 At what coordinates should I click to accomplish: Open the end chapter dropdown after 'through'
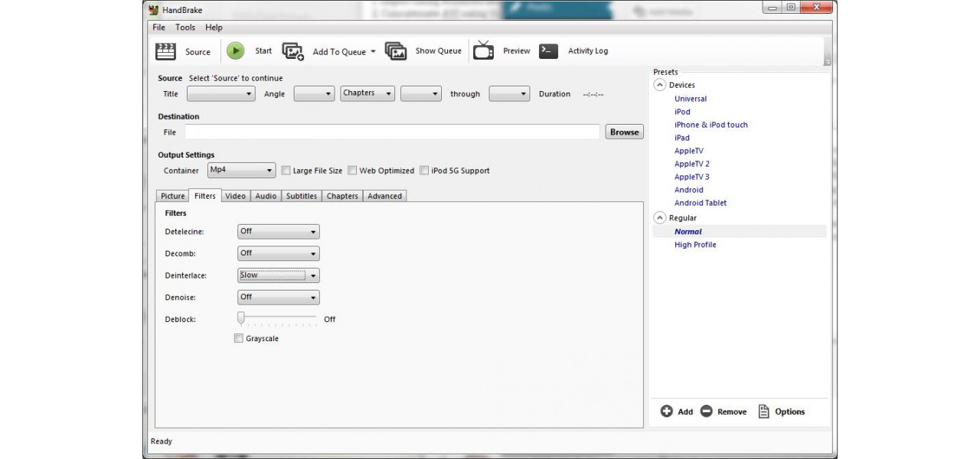509,93
